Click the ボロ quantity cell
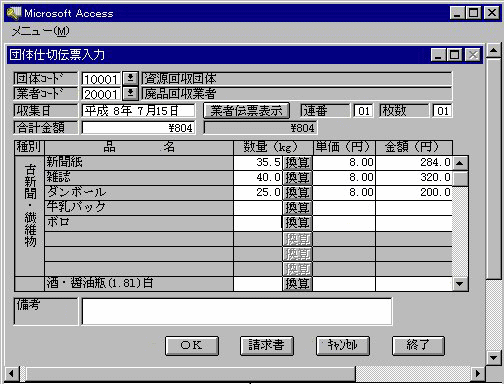Image resolution: width=504 pixels, height=384 pixels. tap(258, 223)
